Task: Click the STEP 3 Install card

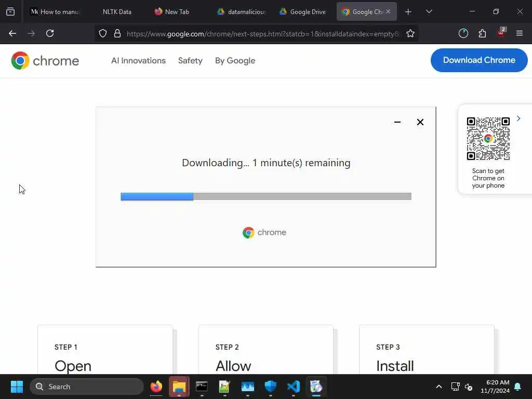Action: click(x=427, y=350)
